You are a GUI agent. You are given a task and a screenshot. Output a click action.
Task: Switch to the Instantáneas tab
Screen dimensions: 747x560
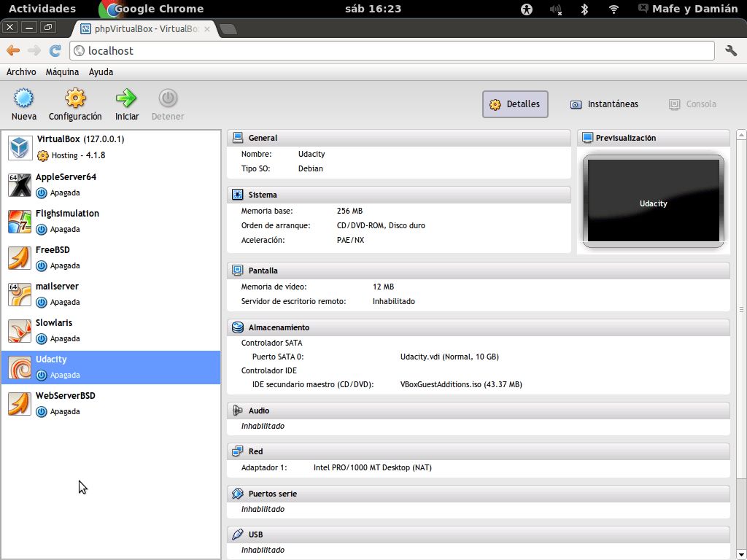click(604, 104)
